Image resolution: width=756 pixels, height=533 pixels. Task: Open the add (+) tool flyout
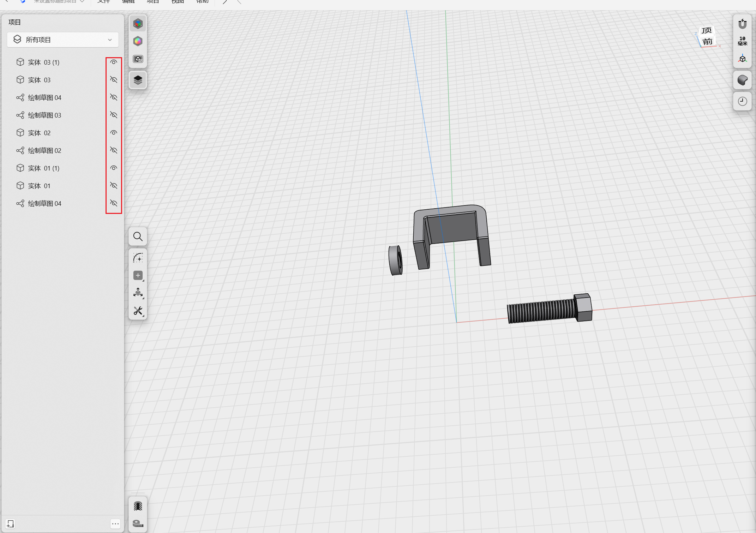(138, 275)
